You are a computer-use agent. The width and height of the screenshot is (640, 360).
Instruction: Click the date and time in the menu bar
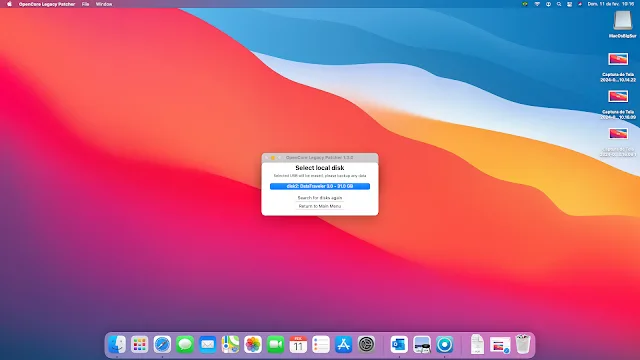click(x=611, y=4)
